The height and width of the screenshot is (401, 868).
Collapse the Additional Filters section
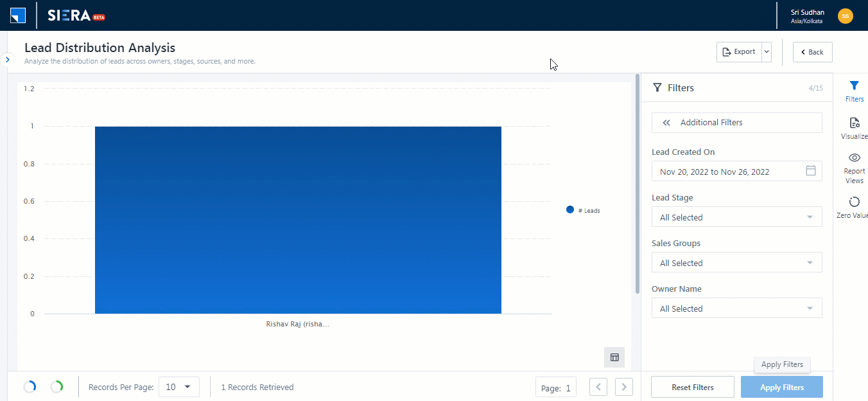(666, 123)
